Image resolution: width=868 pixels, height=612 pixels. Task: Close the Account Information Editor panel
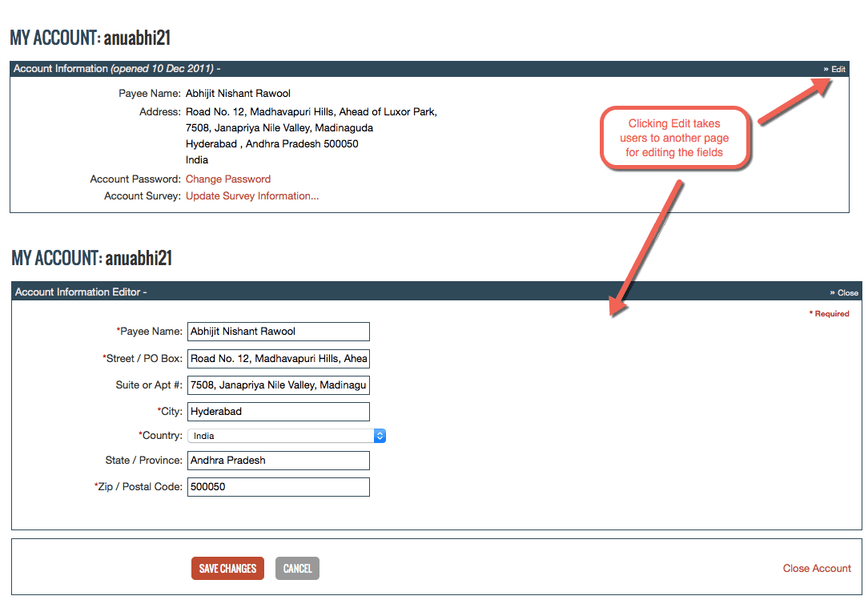point(844,292)
